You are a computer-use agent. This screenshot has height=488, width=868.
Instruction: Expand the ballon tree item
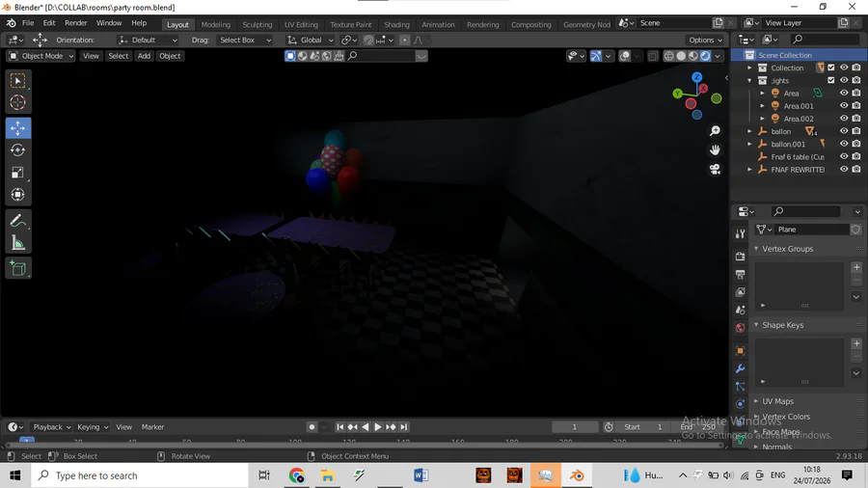click(750, 131)
